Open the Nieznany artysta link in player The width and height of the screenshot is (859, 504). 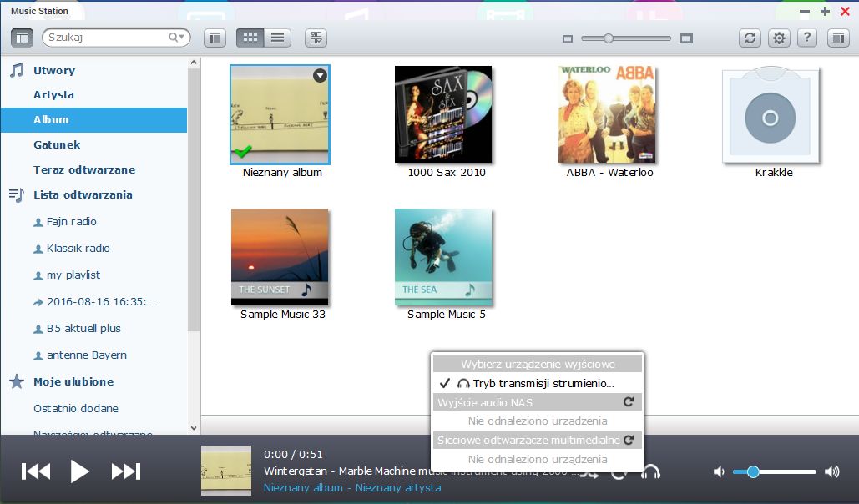pyautogui.click(x=398, y=487)
